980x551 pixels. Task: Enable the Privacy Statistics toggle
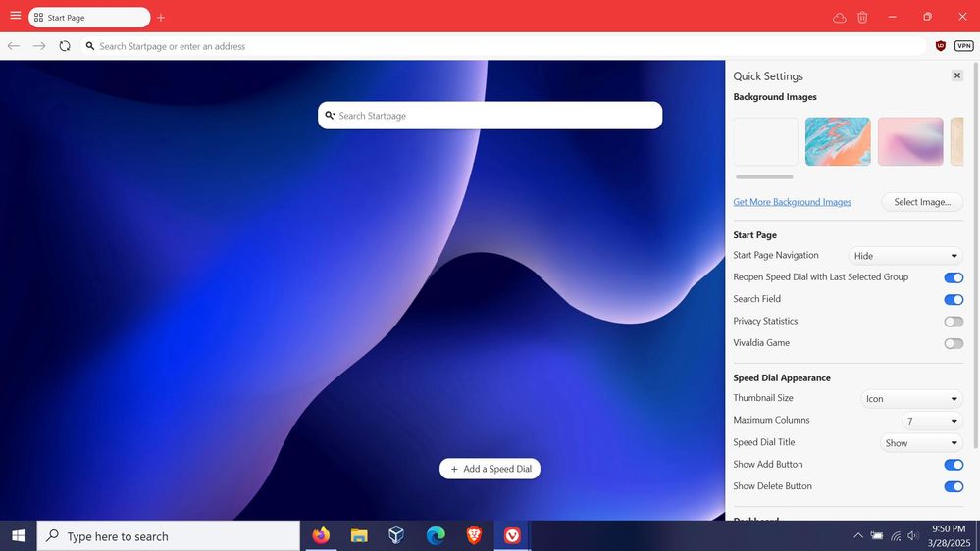pyautogui.click(x=953, y=322)
